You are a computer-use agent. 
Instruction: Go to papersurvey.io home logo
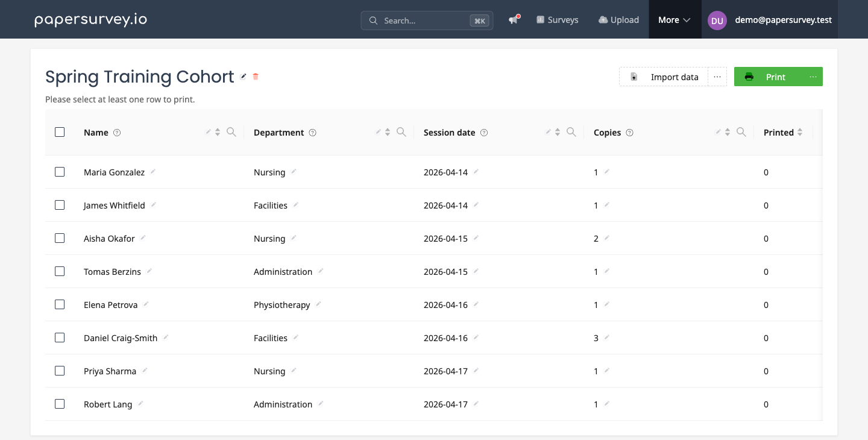click(91, 19)
